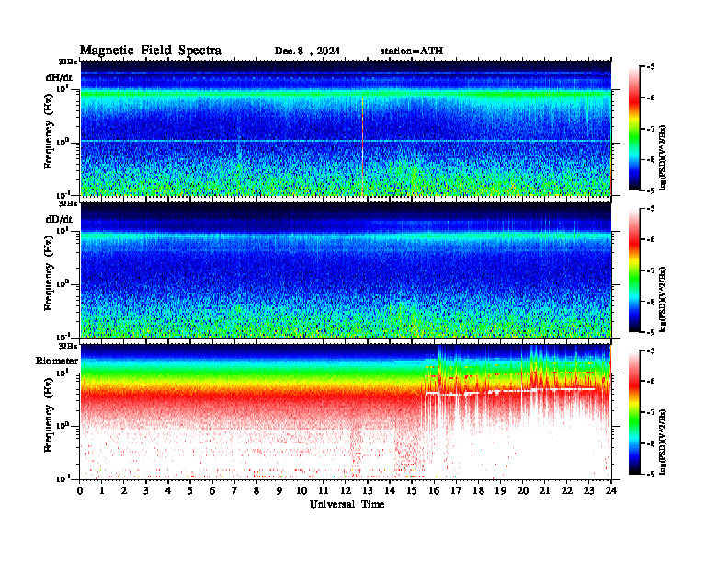Click hour tick label "12" on time axis
Viewport: 728px width, 563px height.
(346, 490)
